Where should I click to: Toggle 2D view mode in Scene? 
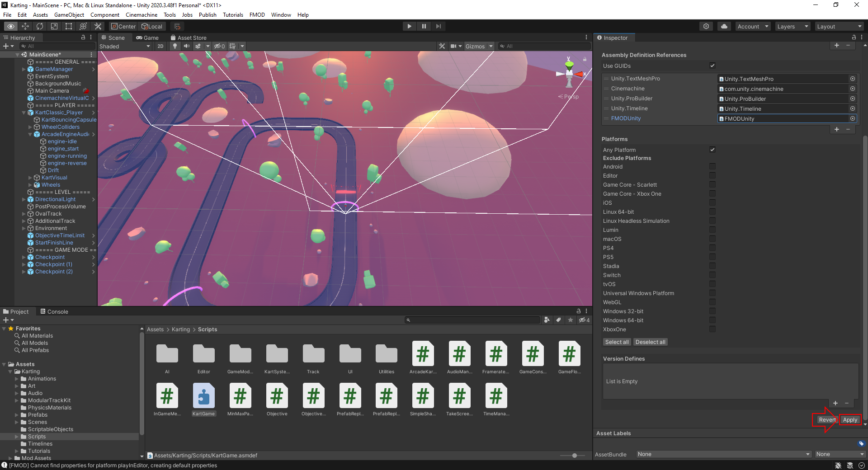click(160, 46)
